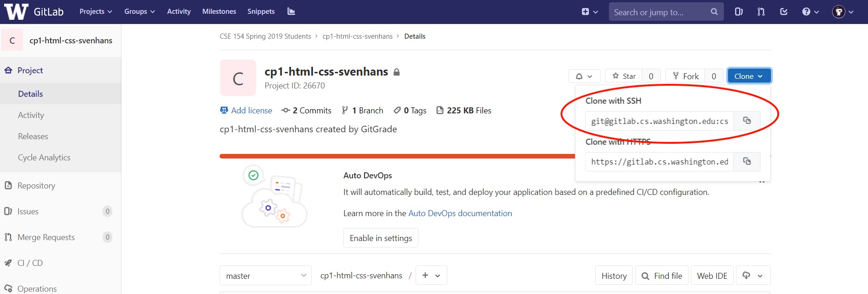Click Add license link

coord(246,111)
